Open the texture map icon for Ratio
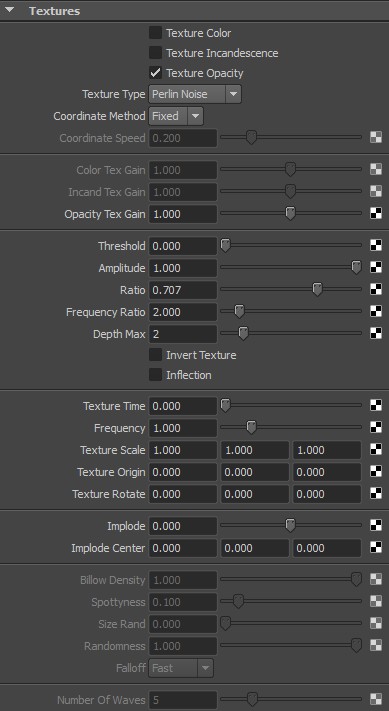The image size is (389, 711). click(x=376, y=289)
